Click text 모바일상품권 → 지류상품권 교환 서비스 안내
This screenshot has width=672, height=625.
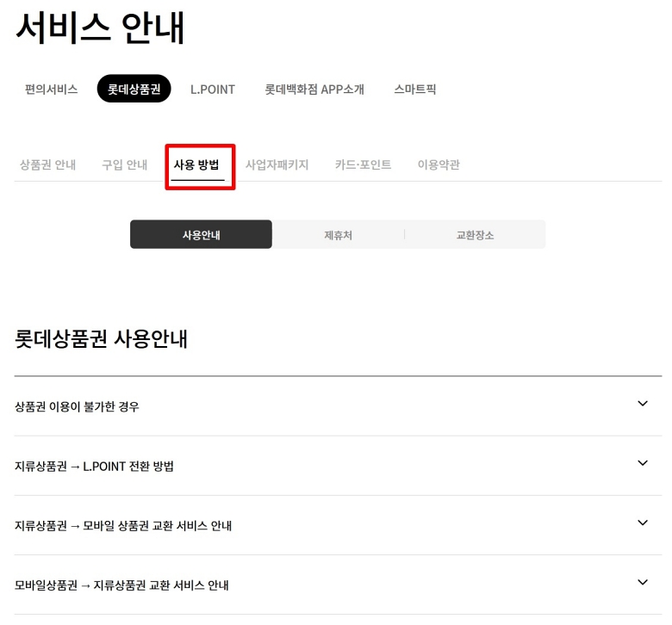click(121, 585)
